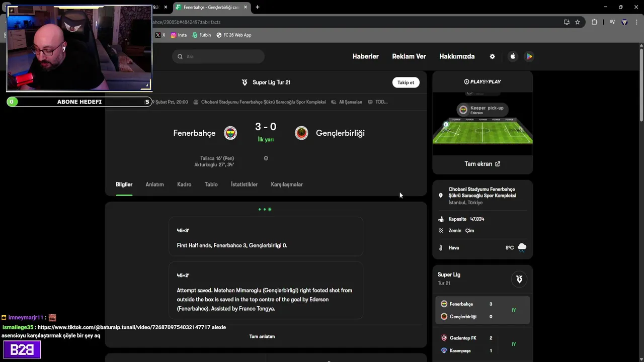Click the Play by Play pitch animation

tap(482, 123)
